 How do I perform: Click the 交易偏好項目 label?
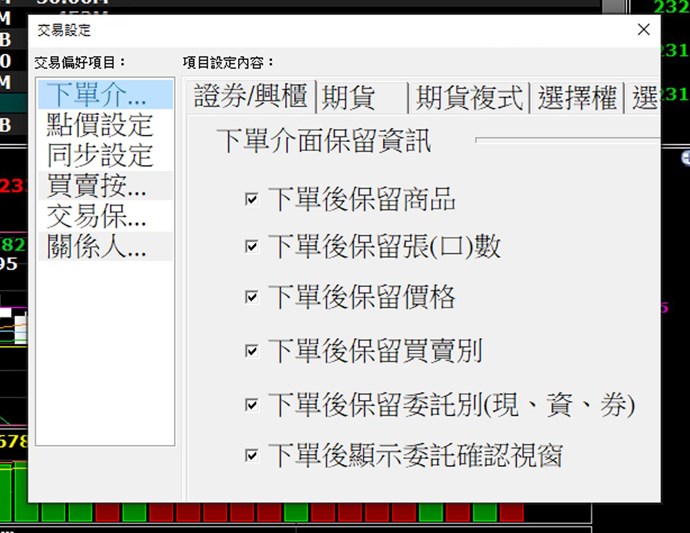[80, 62]
